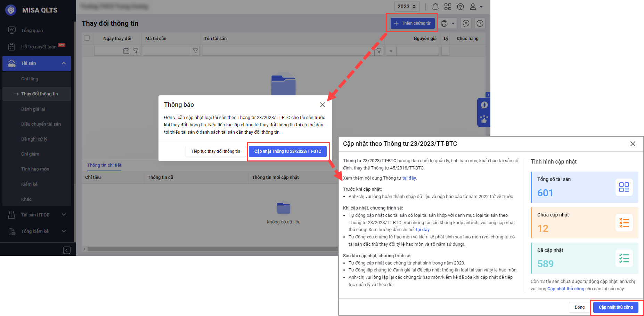Click the Hỗ trợ quyết toán clipboard icon
Screen dimensions: 644x316
[12, 47]
